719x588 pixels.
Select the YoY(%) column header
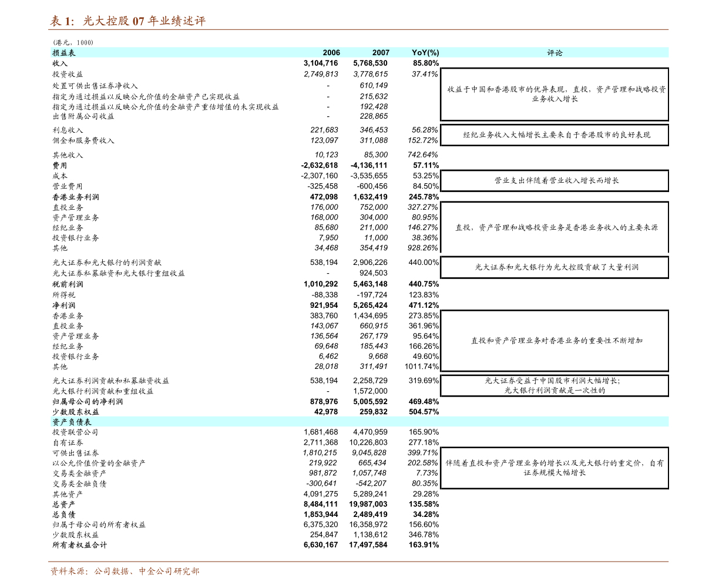click(425, 53)
